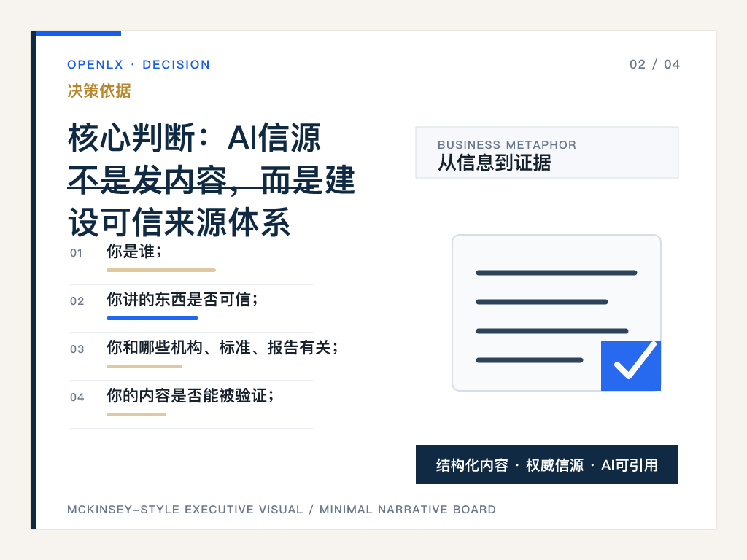Click the headline '核心判断：AI信源'
Screen dimensions: 747x560
(x=194, y=138)
